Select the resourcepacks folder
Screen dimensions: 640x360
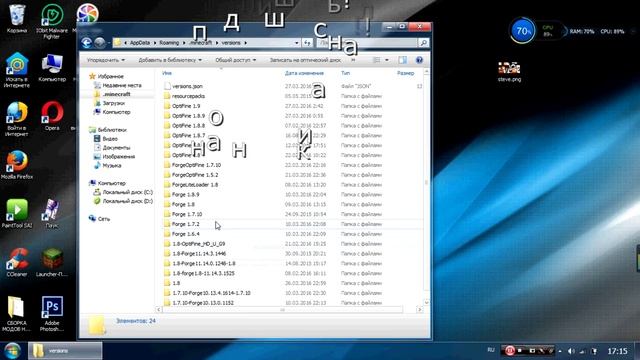click(x=184, y=96)
